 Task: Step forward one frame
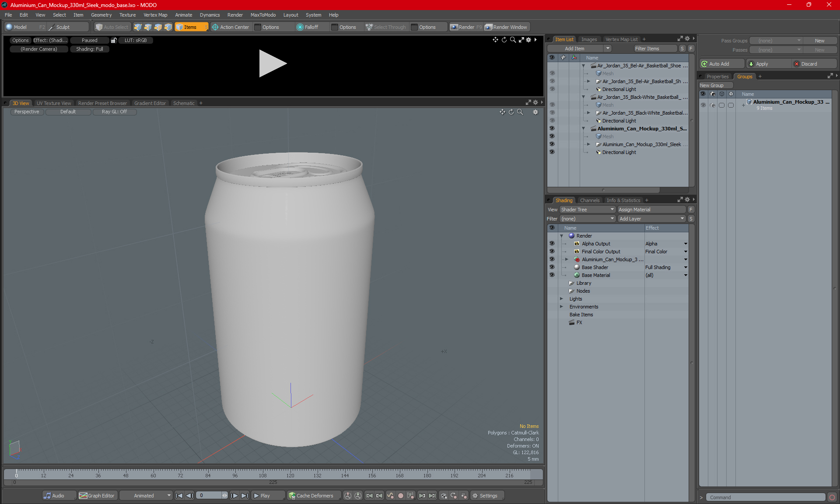pos(234,496)
